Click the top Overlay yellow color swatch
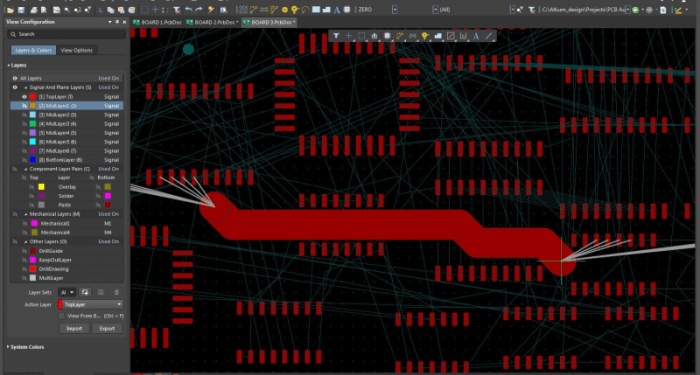This screenshot has height=375, width=700. pyautogui.click(x=42, y=187)
